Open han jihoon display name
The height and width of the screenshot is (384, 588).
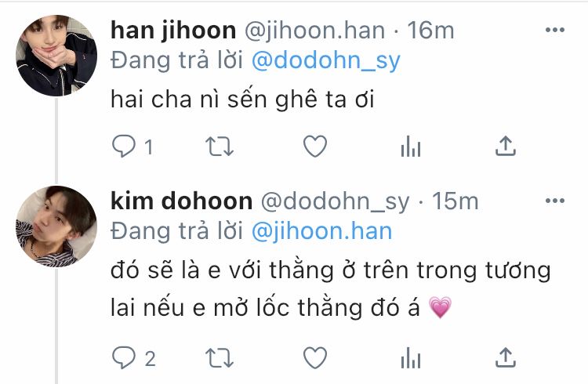173,31
